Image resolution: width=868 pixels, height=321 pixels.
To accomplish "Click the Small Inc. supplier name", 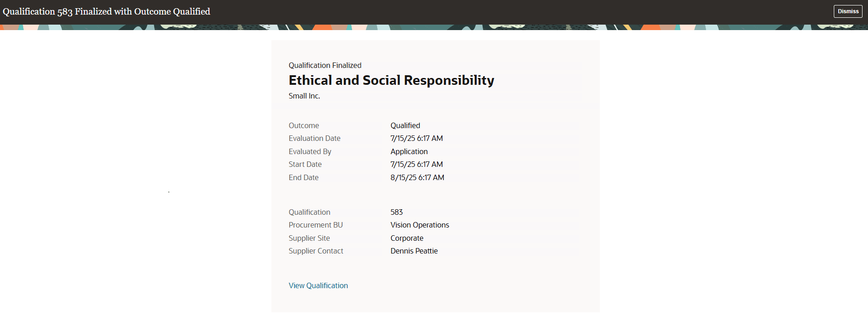I will (304, 96).
